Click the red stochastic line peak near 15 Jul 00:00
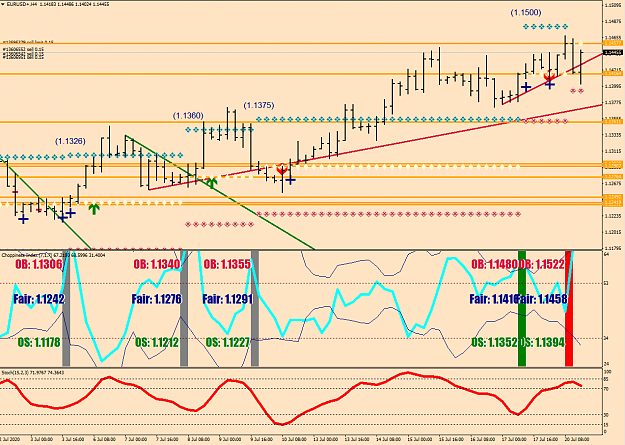This screenshot has width=625, height=445. [x=407, y=373]
